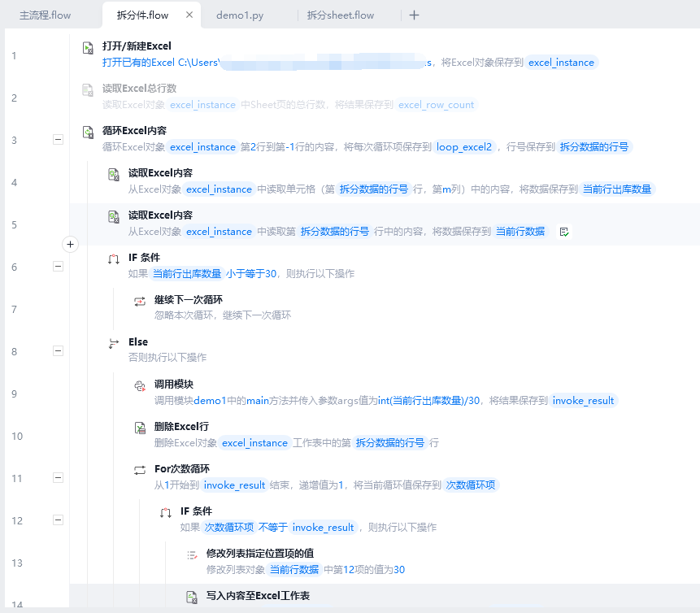700x613 pixels.
Task: Click the 删除Excel行 step icon
Action: click(x=140, y=428)
